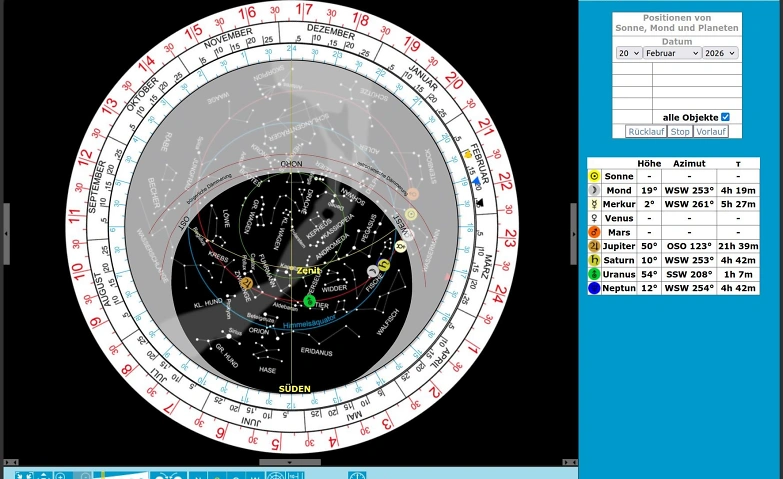
Task: Click the Mars symbol in the table
Action: pos(594,232)
